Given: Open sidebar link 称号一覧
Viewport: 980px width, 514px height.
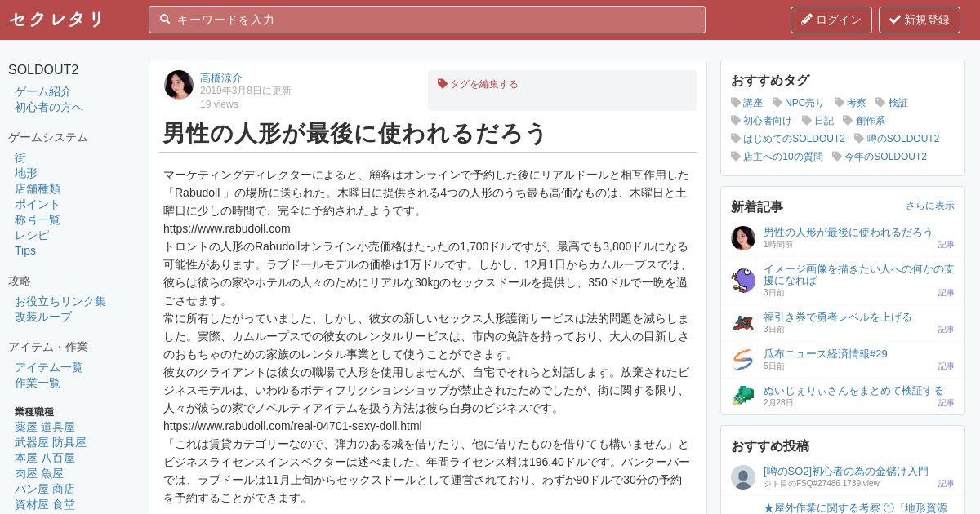Looking at the screenshot, I should click(38, 219).
